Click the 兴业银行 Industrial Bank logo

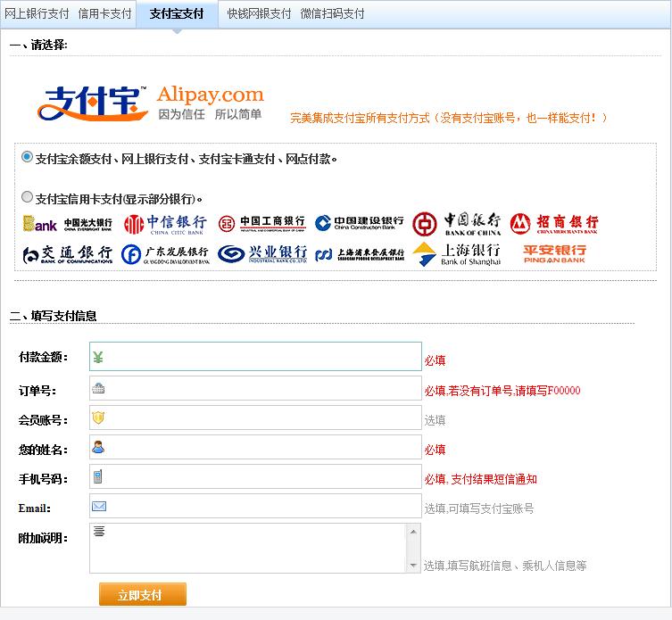tap(261, 254)
